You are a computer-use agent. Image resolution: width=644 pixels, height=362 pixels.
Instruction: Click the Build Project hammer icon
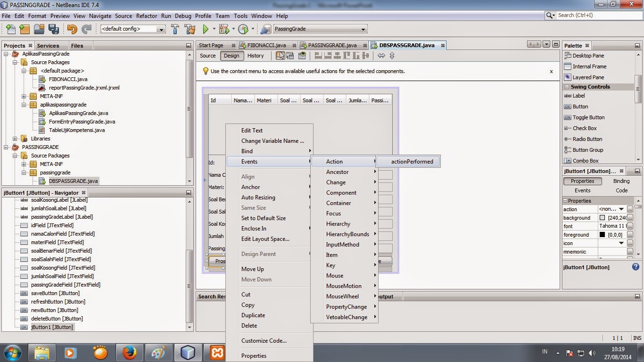pyautogui.click(x=175, y=29)
